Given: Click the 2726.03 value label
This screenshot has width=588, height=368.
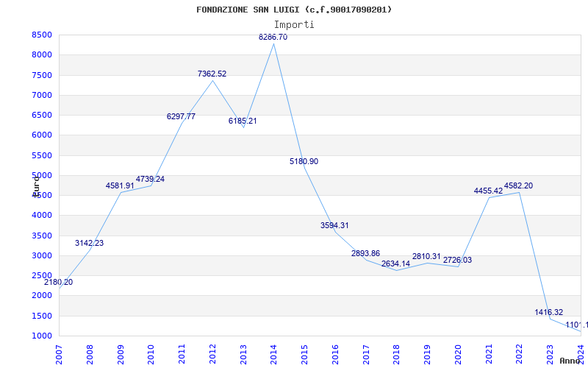Looking at the screenshot, I should point(457,260).
